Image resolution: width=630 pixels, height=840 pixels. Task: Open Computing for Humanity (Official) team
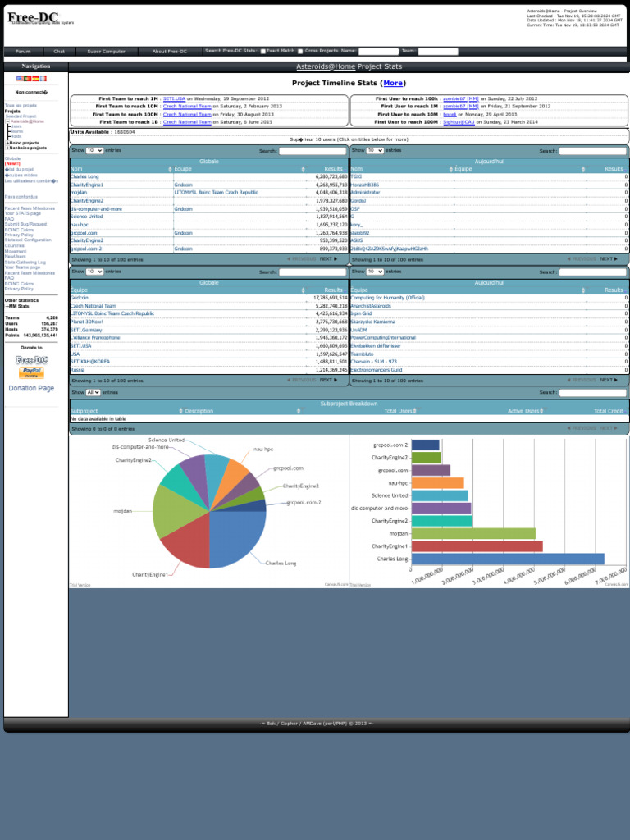387,298
